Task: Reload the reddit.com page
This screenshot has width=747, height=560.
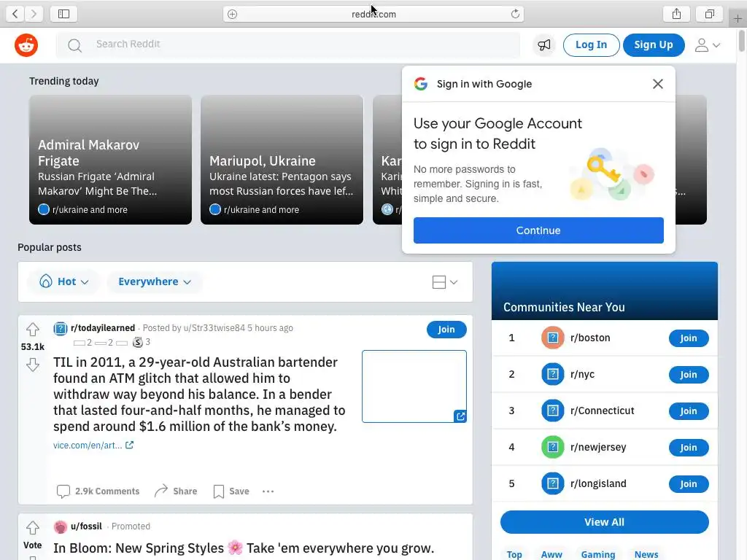Action: [515, 15]
